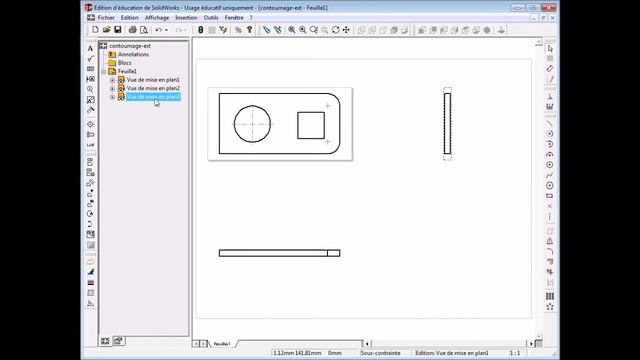Image resolution: width=640 pixels, height=360 pixels.
Task: Select the Spline sketch tool
Action: [x=550, y=175]
